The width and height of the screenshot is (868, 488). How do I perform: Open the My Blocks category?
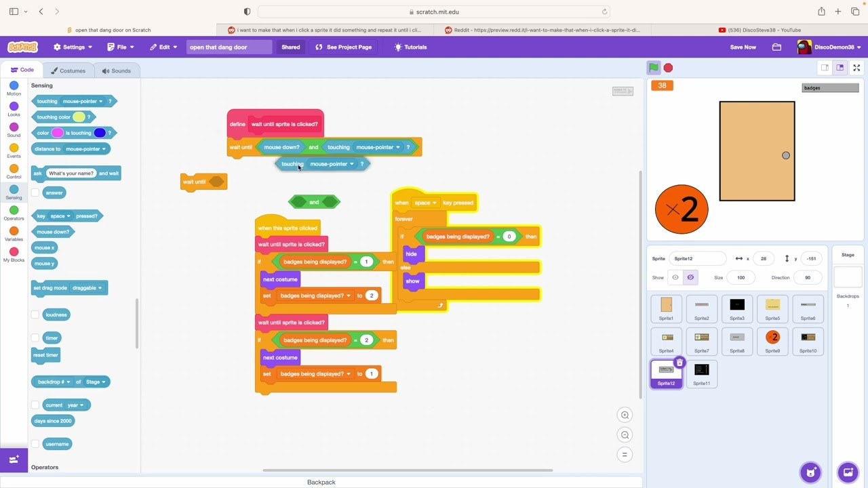[x=14, y=255]
